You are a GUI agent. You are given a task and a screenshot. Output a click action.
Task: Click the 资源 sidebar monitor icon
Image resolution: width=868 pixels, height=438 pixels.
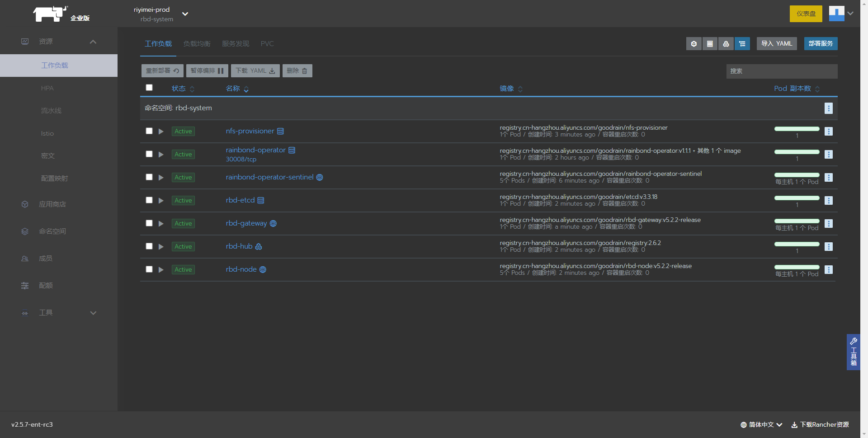tap(25, 42)
